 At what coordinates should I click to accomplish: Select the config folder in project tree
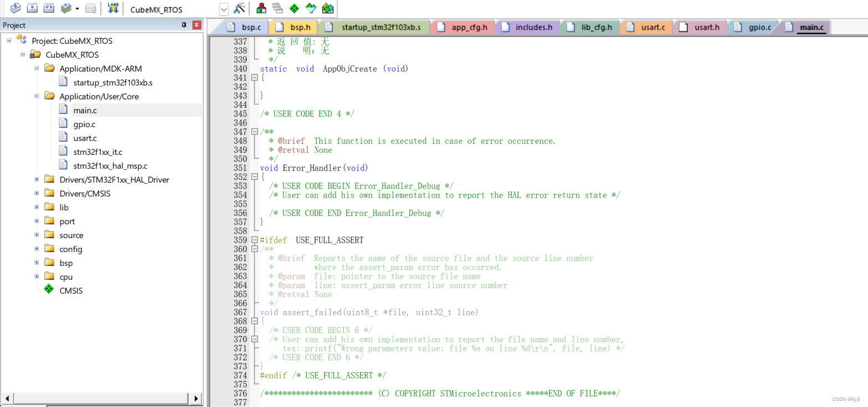point(70,249)
